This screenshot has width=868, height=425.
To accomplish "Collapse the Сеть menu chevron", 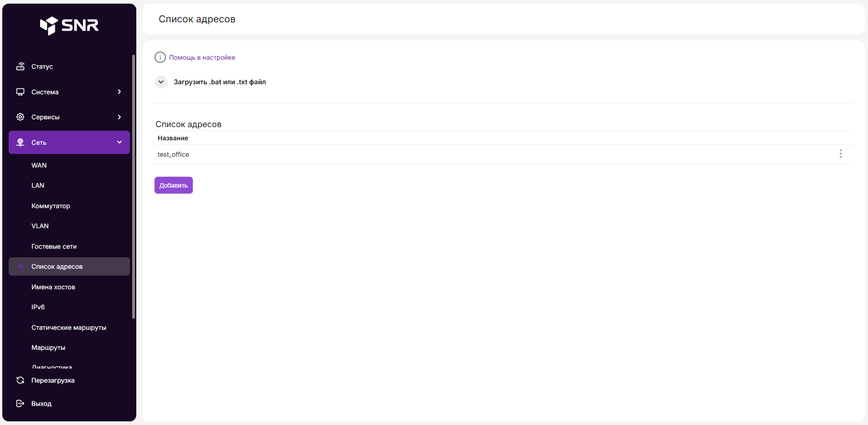I will pyautogui.click(x=119, y=143).
